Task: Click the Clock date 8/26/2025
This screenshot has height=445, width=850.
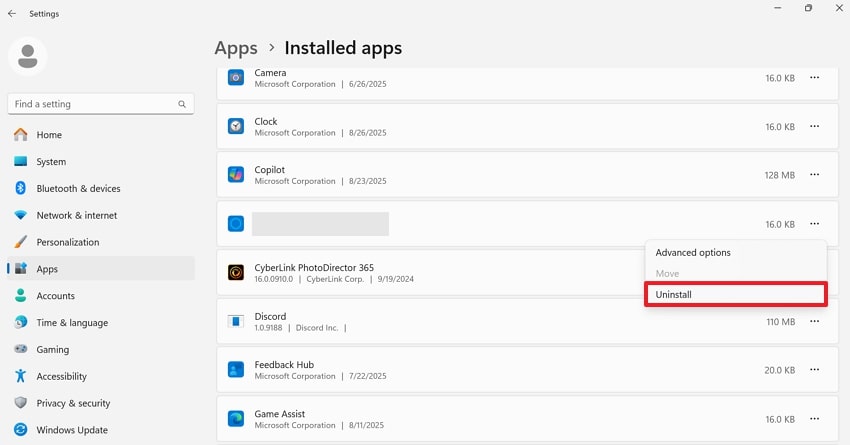Action: (x=368, y=133)
